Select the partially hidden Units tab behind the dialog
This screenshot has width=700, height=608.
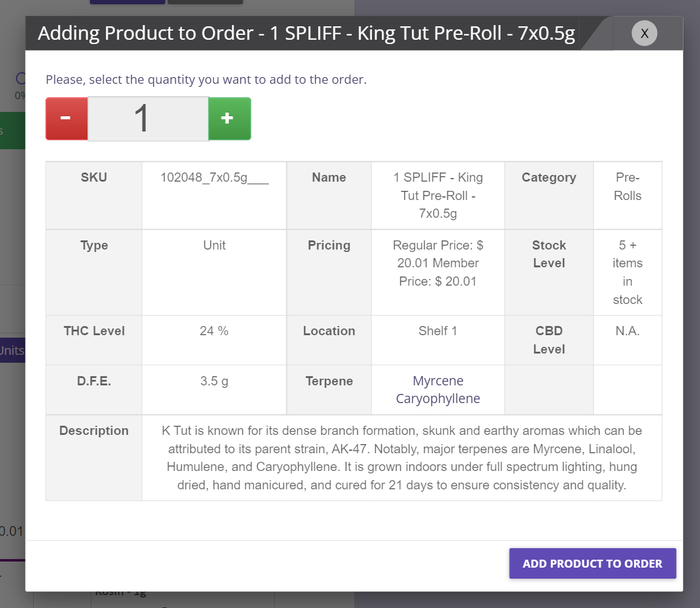coord(12,350)
